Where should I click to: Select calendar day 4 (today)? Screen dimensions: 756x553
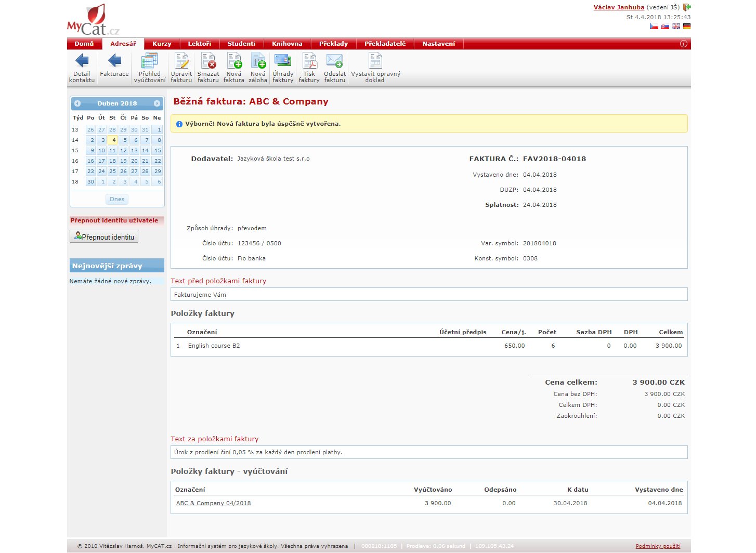coord(112,140)
